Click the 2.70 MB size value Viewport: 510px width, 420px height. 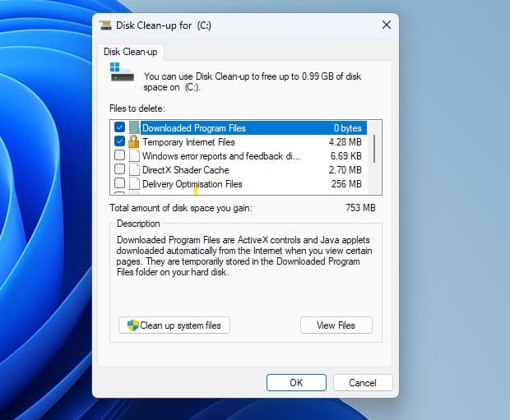[345, 170]
